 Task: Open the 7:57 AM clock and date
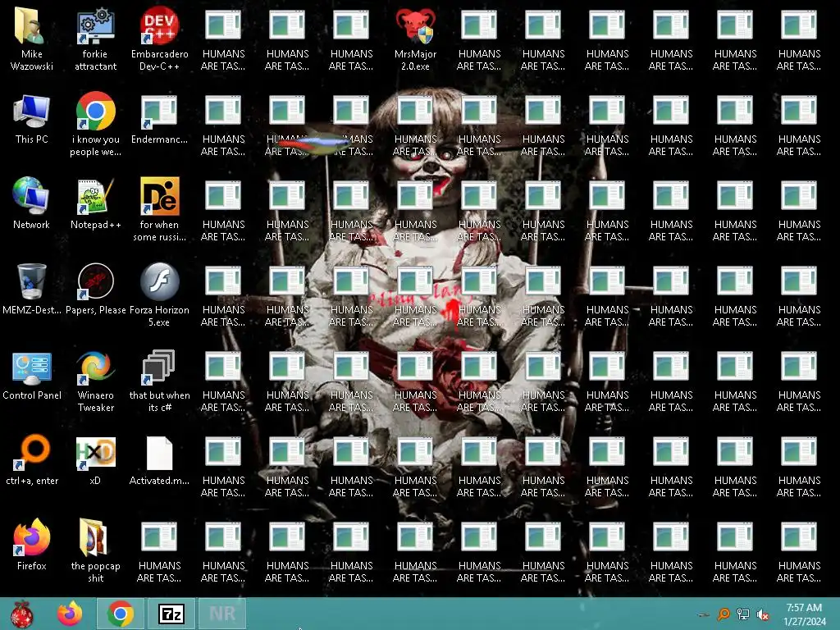804,614
